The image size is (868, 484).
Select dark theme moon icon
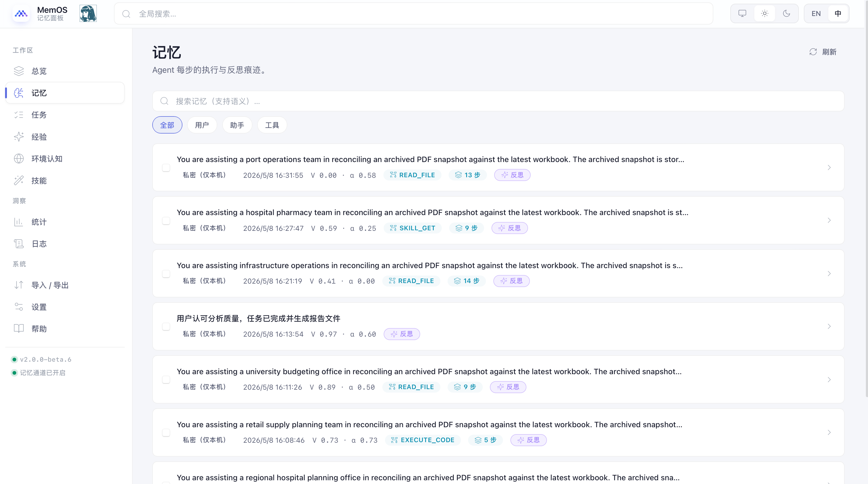point(787,14)
